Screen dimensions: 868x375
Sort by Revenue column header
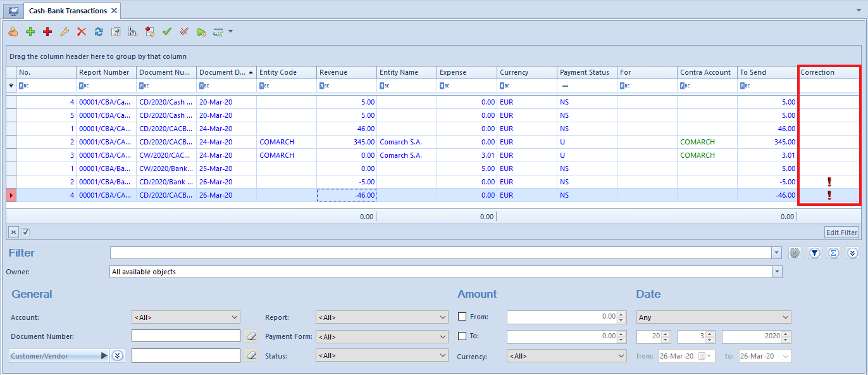[x=347, y=72]
